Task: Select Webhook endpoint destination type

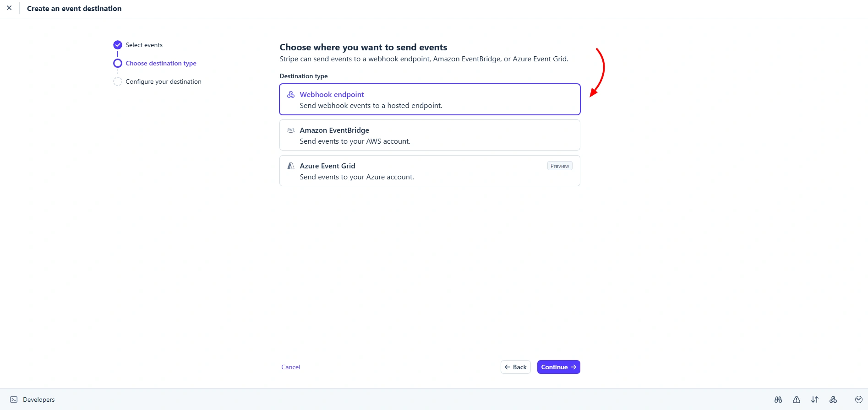Action: coord(430,99)
